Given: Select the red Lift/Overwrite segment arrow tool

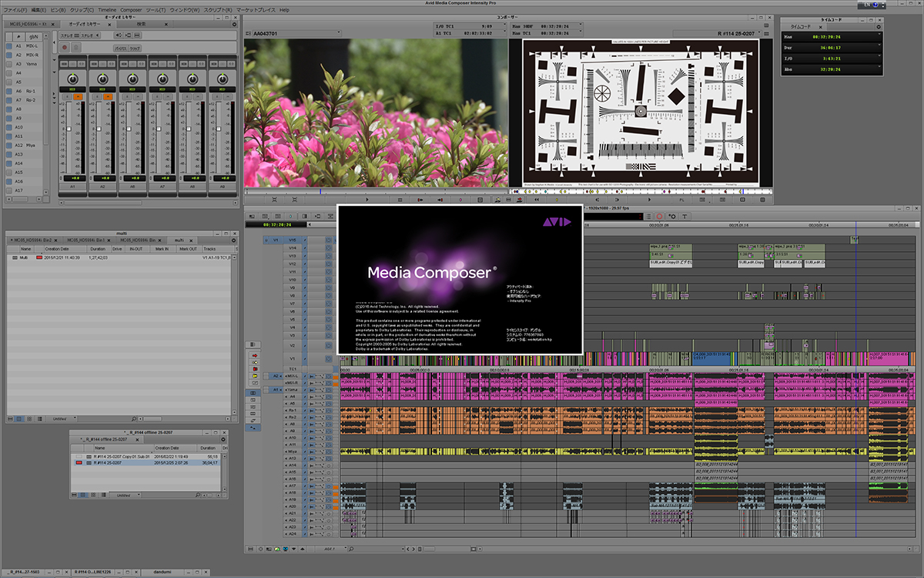Looking at the screenshot, I should [x=255, y=354].
